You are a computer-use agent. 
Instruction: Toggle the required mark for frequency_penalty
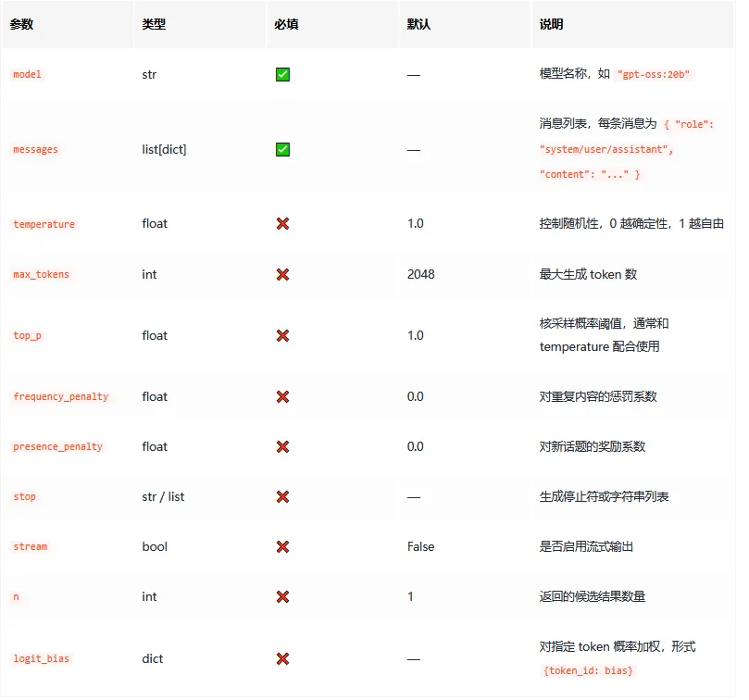(281, 396)
